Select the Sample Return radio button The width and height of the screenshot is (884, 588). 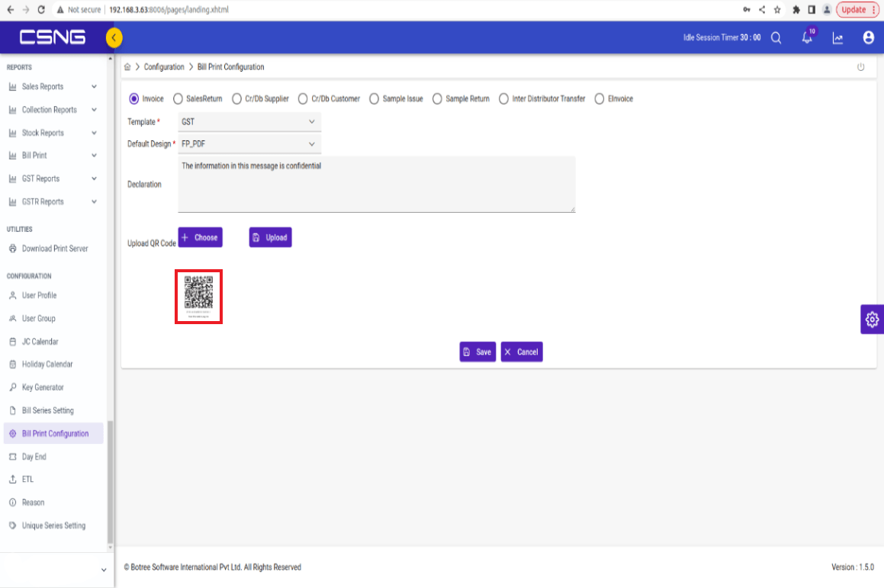pyautogui.click(x=438, y=98)
